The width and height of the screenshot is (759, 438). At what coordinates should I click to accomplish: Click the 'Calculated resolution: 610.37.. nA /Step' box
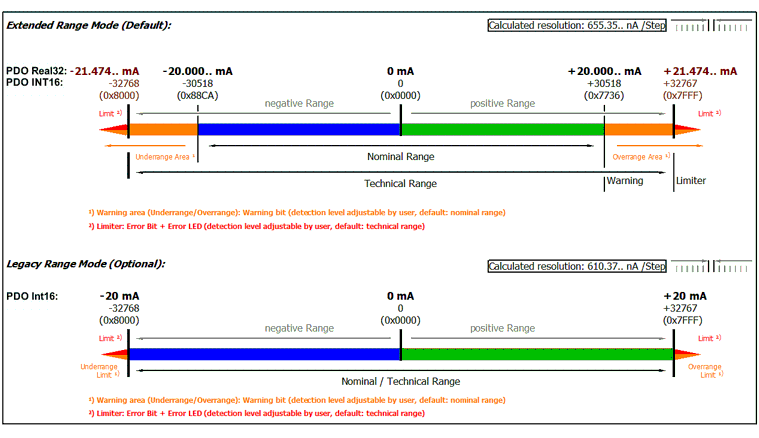[577, 266]
